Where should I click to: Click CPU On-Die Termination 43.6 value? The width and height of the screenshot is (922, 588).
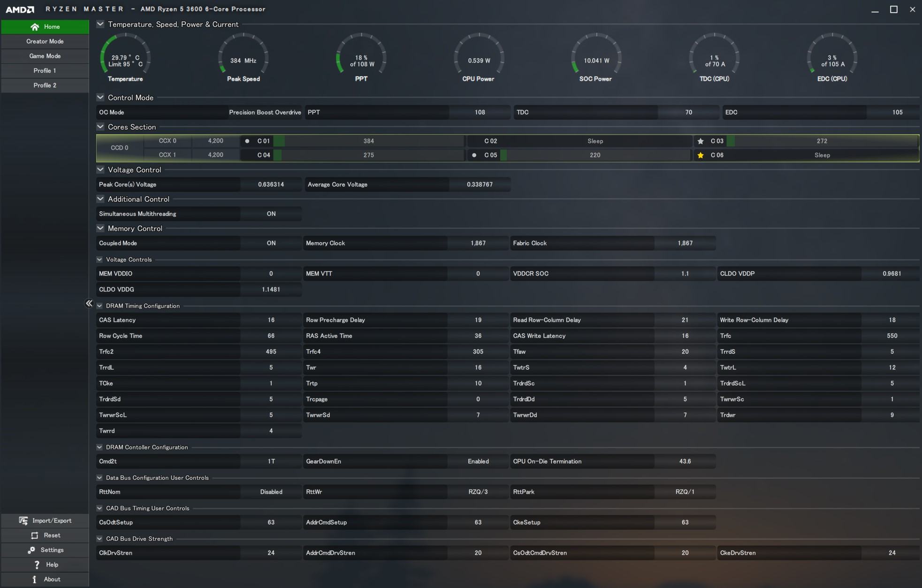click(x=685, y=461)
